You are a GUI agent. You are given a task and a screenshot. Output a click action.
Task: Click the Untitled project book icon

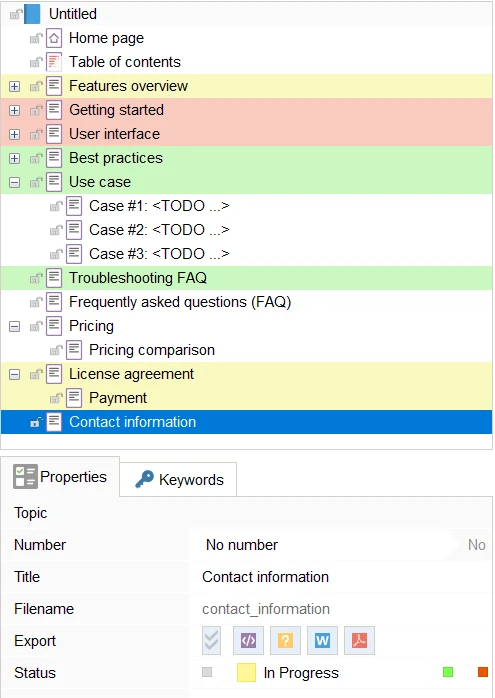[x=32, y=14]
